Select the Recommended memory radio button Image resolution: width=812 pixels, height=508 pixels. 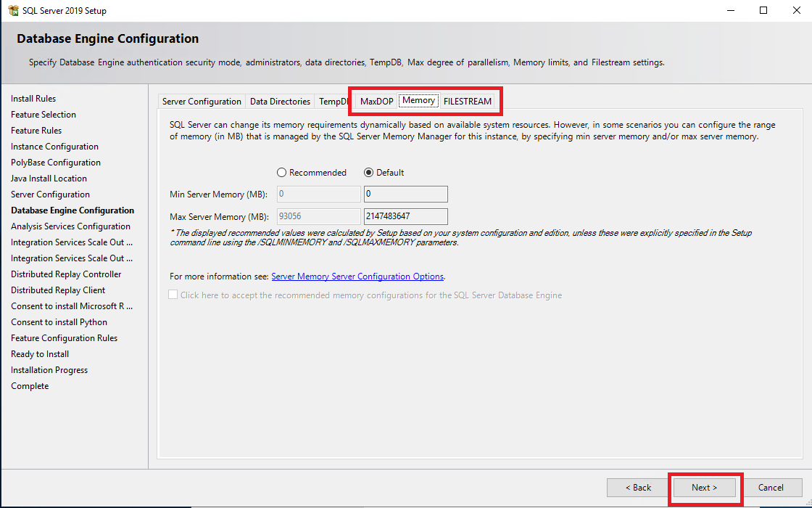pyautogui.click(x=282, y=173)
